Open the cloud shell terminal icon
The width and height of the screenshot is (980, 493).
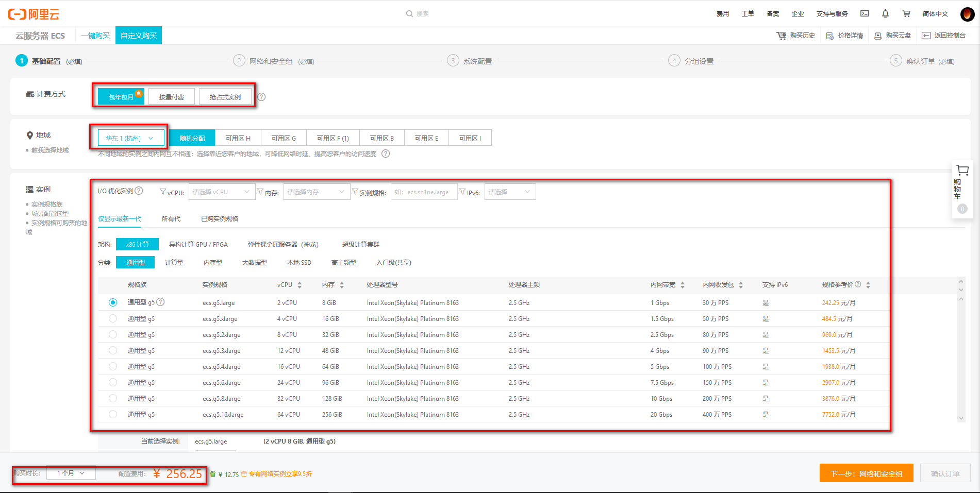tap(865, 14)
